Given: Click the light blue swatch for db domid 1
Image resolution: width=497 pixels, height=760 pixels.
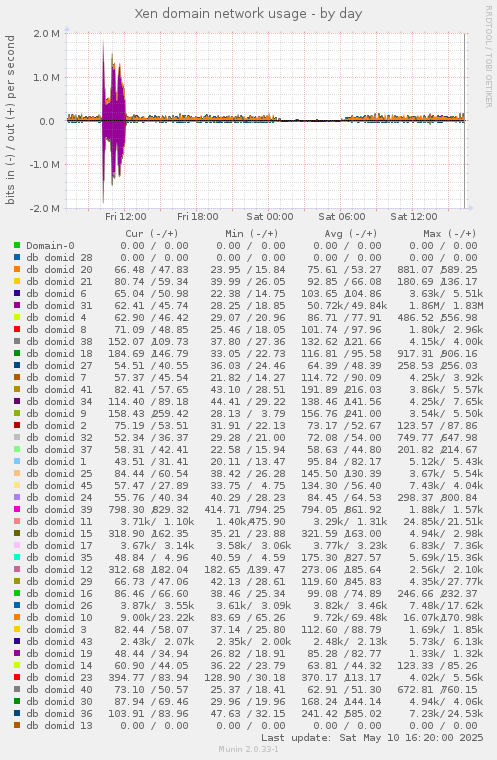Looking at the screenshot, I should pos(17,461).
